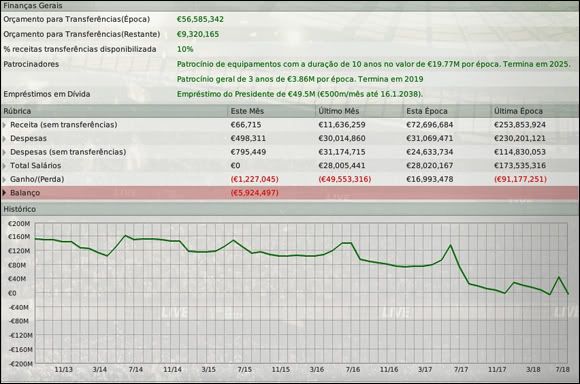Image resolution: width=580 pixels, height=384 pixels.
Task: Click the remaining transfer budget €9,320,165
Action: tap(198, 34)
